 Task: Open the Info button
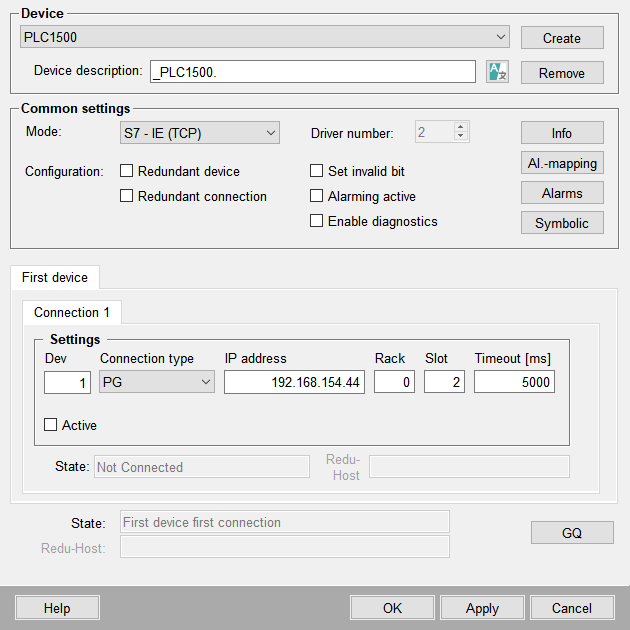[x=562, y=133]
